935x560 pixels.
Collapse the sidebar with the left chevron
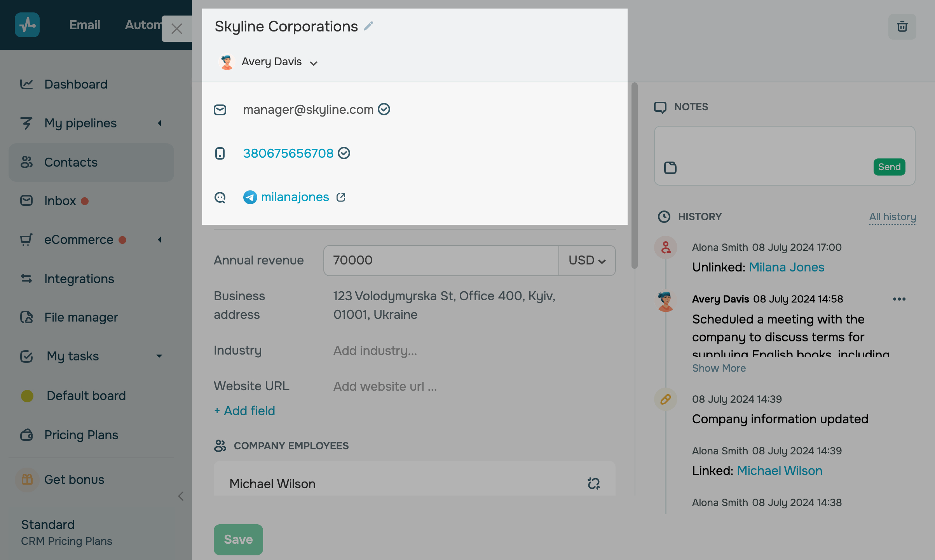tap(181, 496)
